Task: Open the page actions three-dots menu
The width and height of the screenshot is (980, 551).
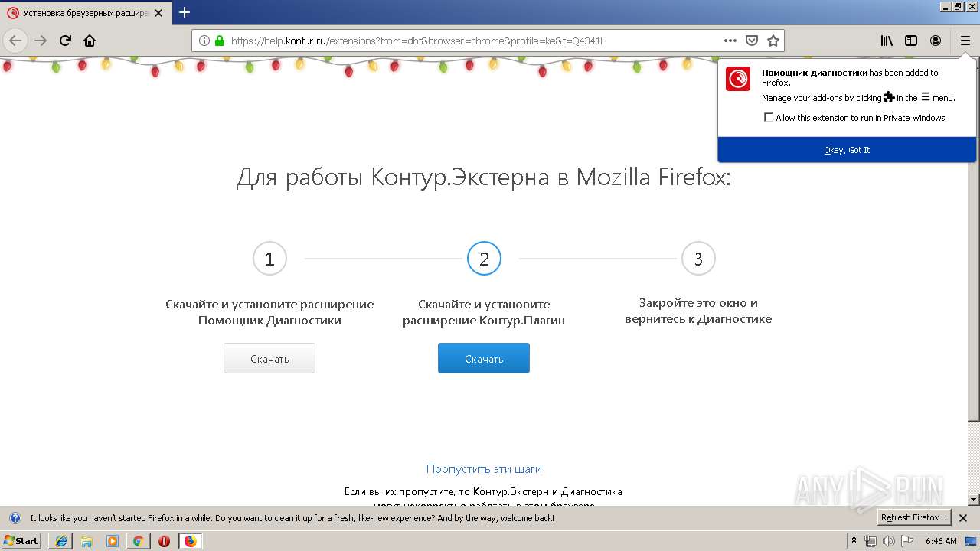Action: 730,41
